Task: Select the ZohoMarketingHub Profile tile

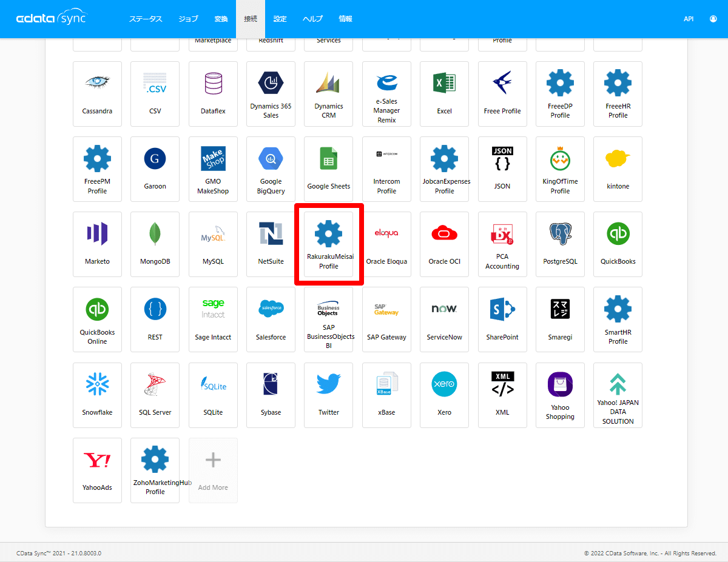Action: click(155, 470)
